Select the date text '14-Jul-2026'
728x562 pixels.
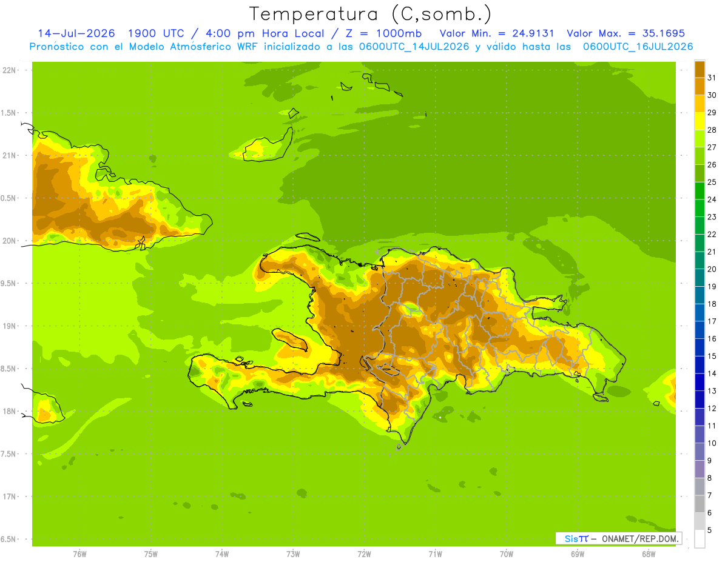76,33
